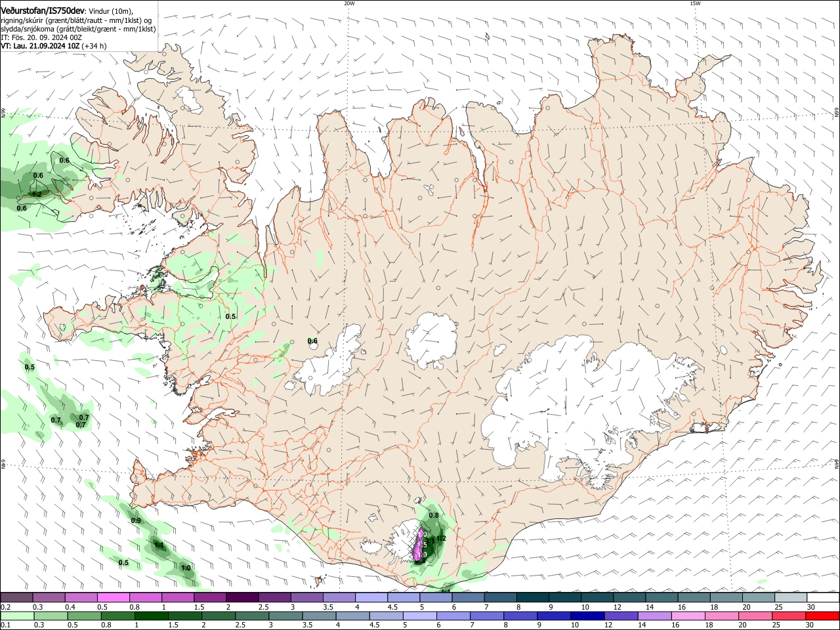The width and height of the screenshot is (840, 630).
Task: Click the 'IT: Fös. 20. 09. 2024 00Z' line
Action: point(41,37)
